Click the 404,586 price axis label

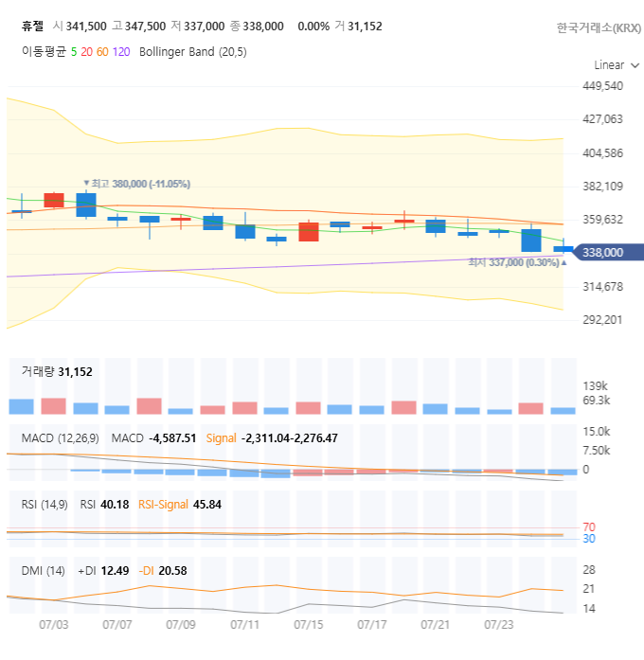(x=602, y=152)
